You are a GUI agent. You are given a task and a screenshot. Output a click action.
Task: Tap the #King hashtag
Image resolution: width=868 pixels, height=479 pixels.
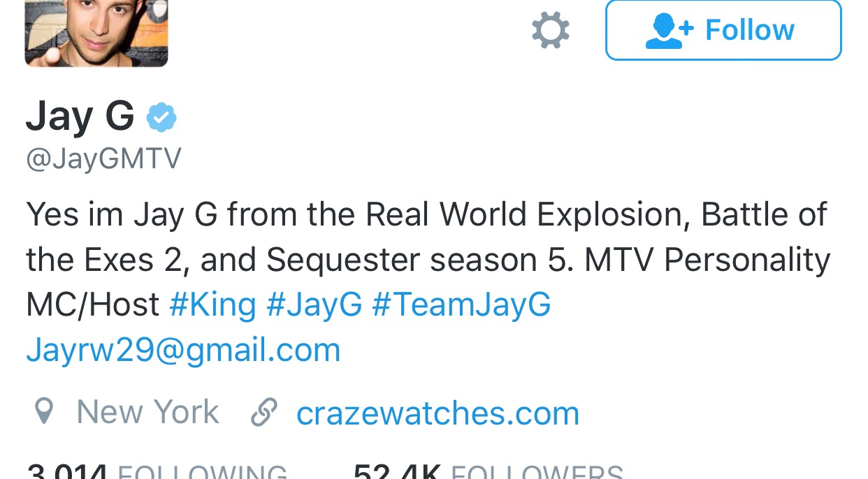click(212, 305)
